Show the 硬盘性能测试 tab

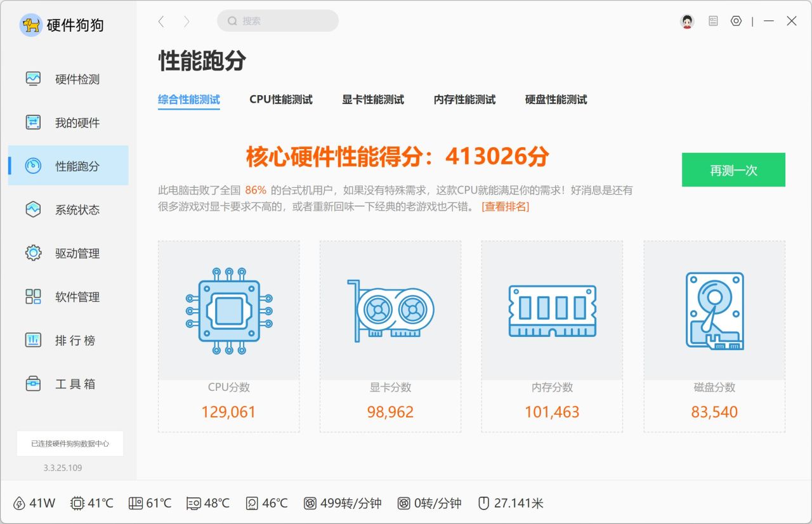point(556,100)
